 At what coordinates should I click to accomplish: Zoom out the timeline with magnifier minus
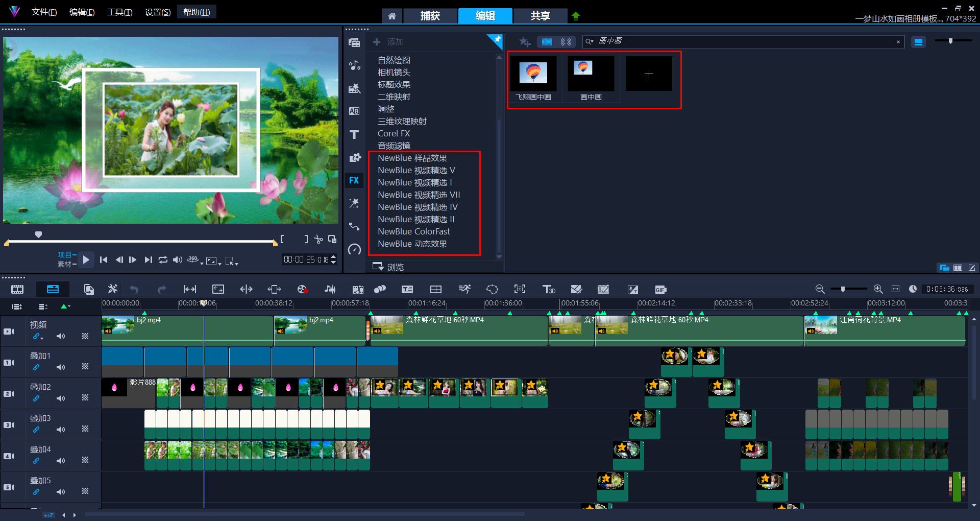820,289
